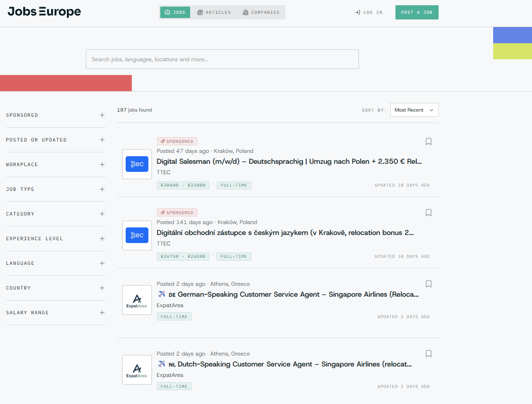Screen dimensions: 532x404
Task: Open German-Speaking Customer Service Agent job title
Action: click(x=288, y=295)
